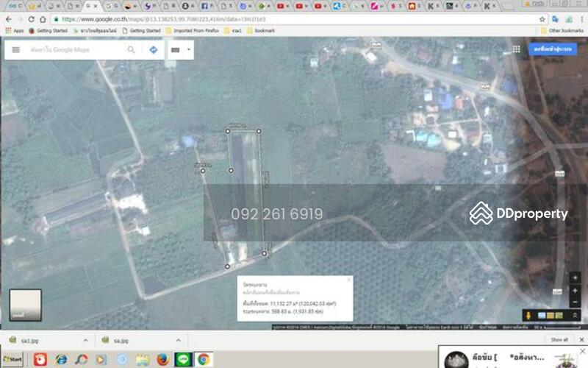
Task: Expand the sa1.jpg download options arrow
Action: tap(85, 341)
